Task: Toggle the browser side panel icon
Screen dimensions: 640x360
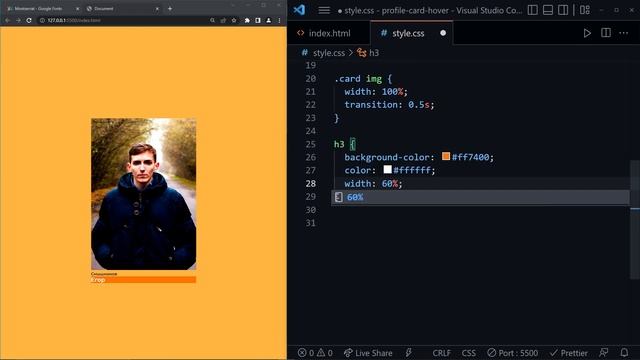Action: [258, 20]
